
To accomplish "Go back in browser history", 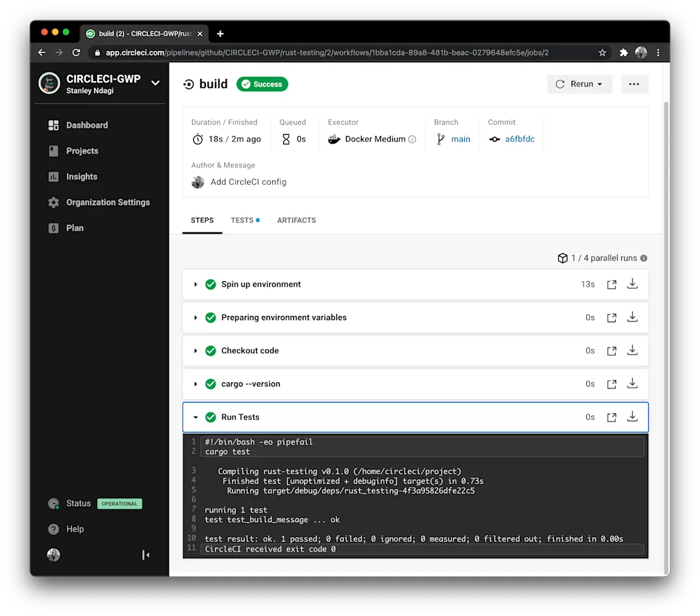I will (42, 53).
